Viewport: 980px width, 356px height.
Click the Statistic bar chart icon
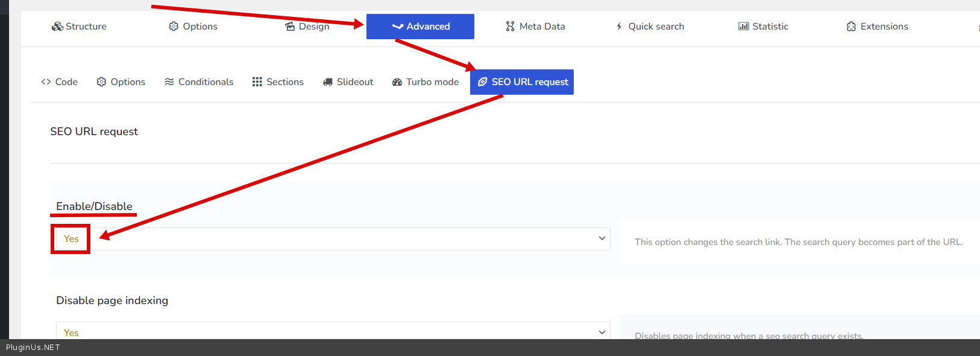(x=744, y=27)
